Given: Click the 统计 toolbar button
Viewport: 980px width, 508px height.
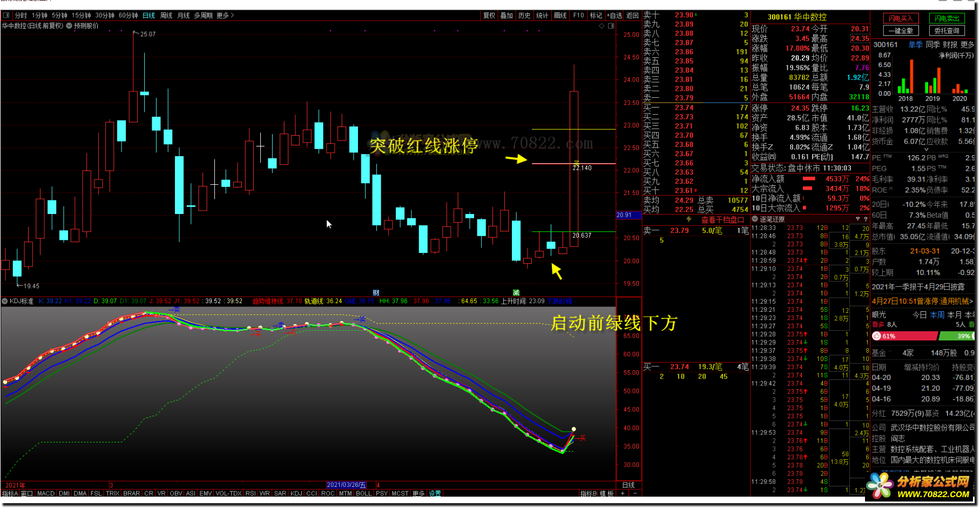Looking at the screenshot, I should click(542, 16).
